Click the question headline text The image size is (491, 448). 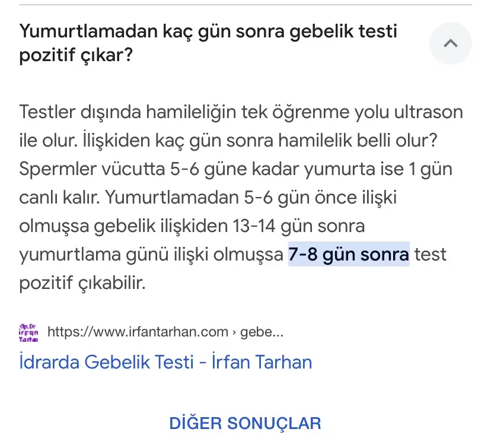[208, 42]
